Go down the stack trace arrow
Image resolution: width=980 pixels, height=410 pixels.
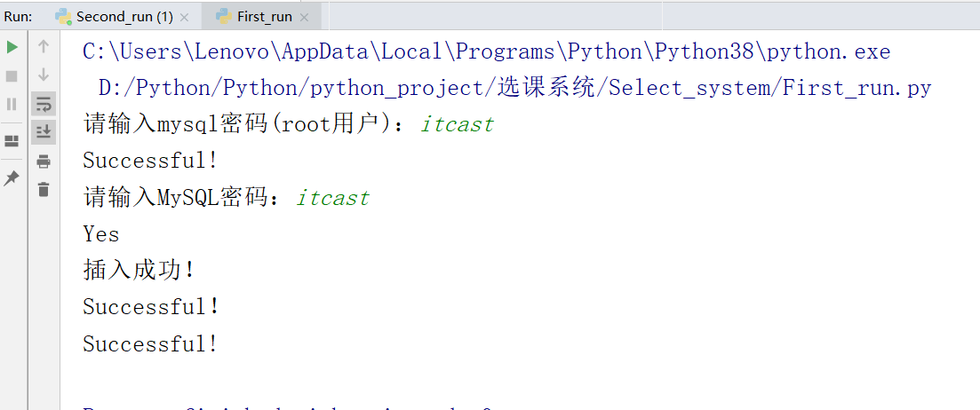tap(44, 75)
